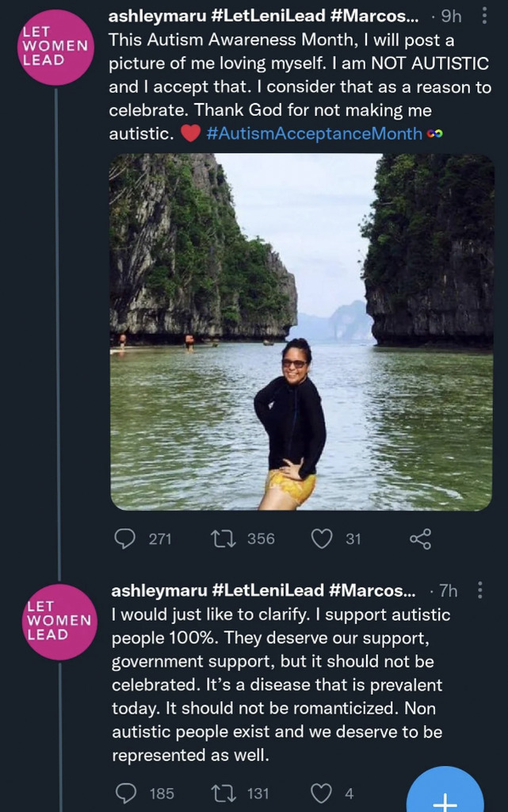The image size is (508, 812).
Task: Like the clarification tweet with 4 likes
Action: (320, 793)
